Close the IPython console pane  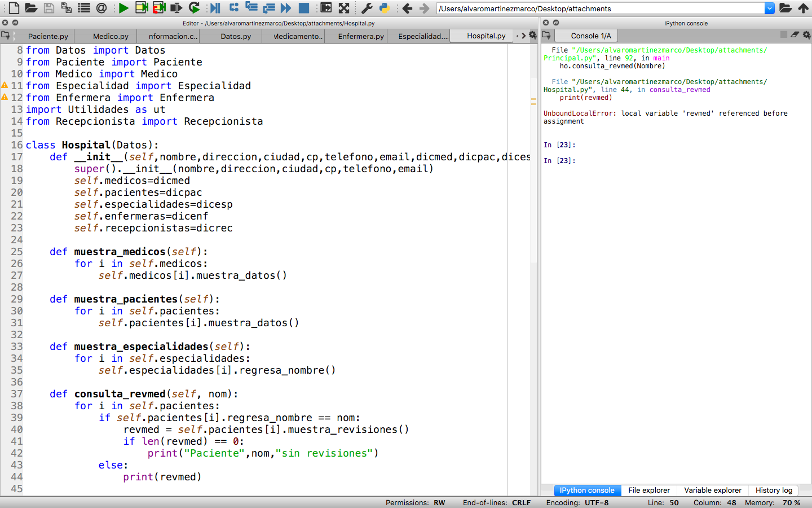point(546,23)
